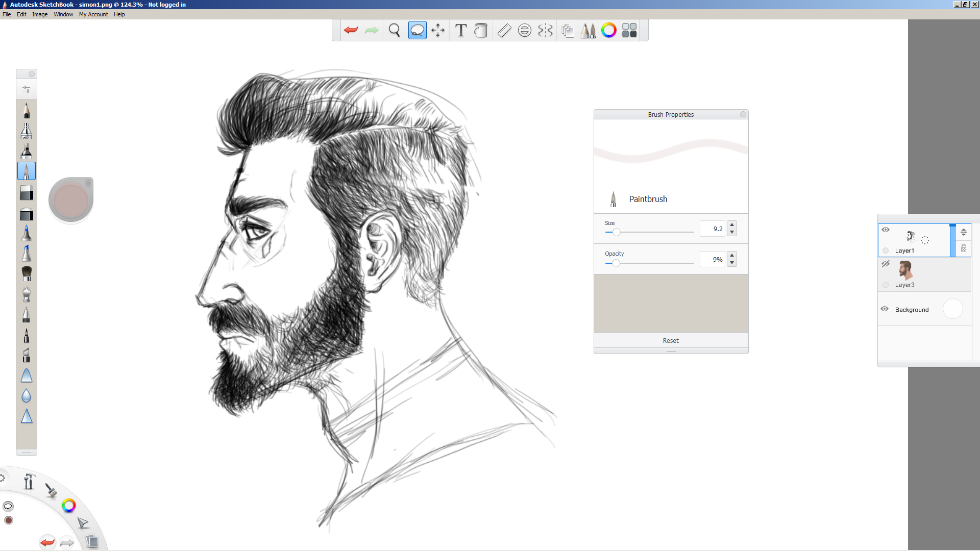The image size is (980, 551).
Task: Decrease brush Size with down arrow
Action: pyautogui.click(x=732, y=232)
